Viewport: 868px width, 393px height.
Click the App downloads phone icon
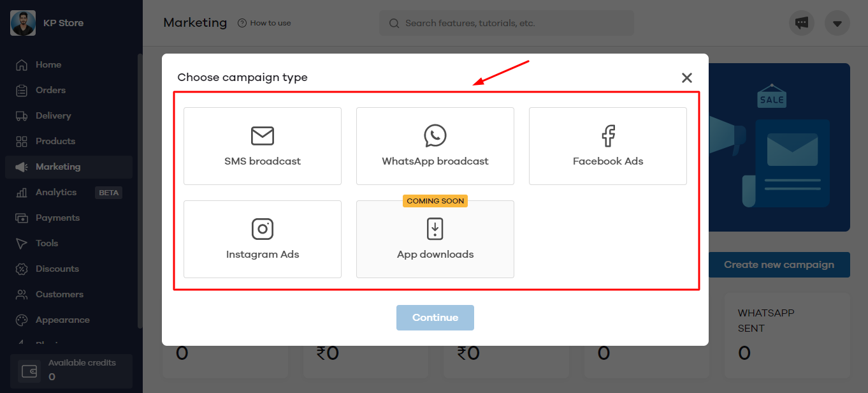(x=435, y=229)
